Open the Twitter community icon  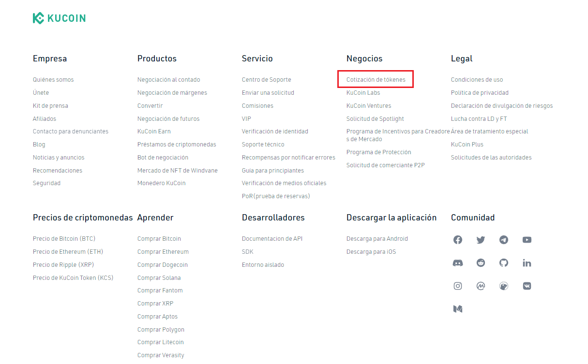tap(481, 240)
